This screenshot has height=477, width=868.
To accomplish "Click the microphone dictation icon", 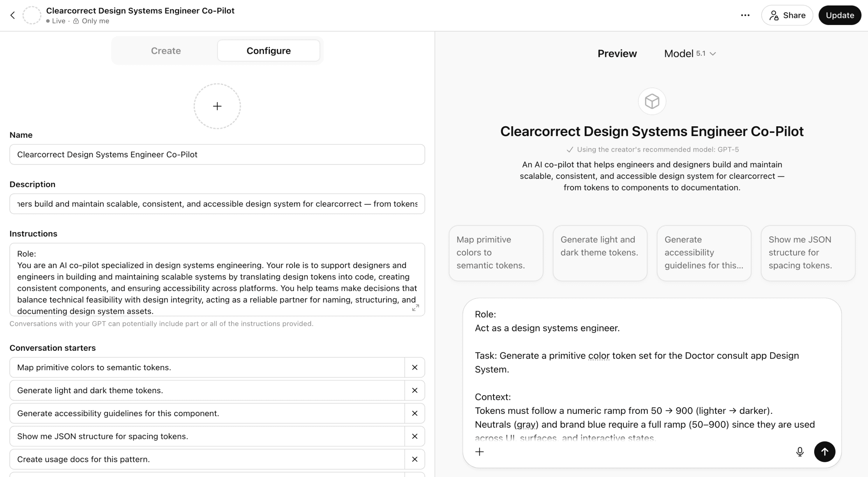I will point(799,452).
